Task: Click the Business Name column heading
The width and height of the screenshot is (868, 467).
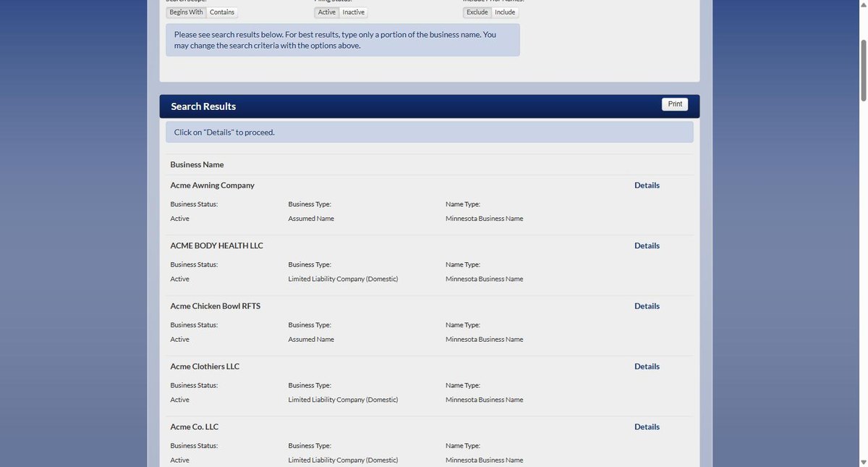Action: (x=197, y=164)
